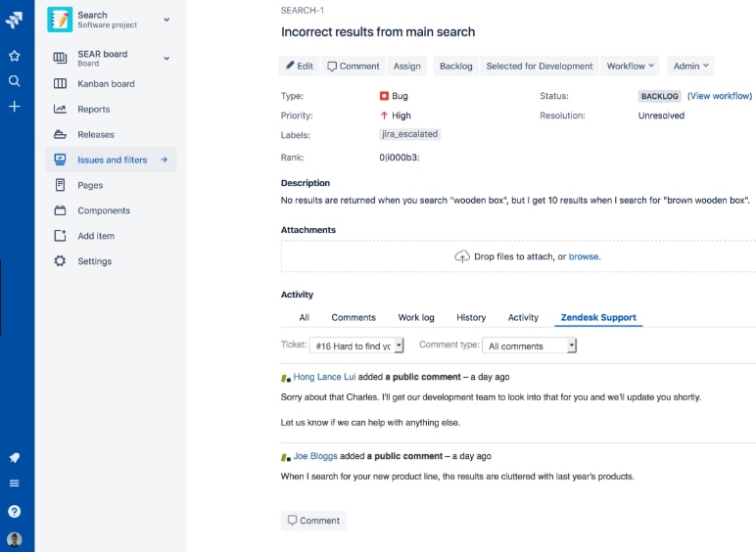The width and height of the screenshot is (756, 552).
Task: Click the hamburger menu icon in sidebar
Action: coord(14,483)
